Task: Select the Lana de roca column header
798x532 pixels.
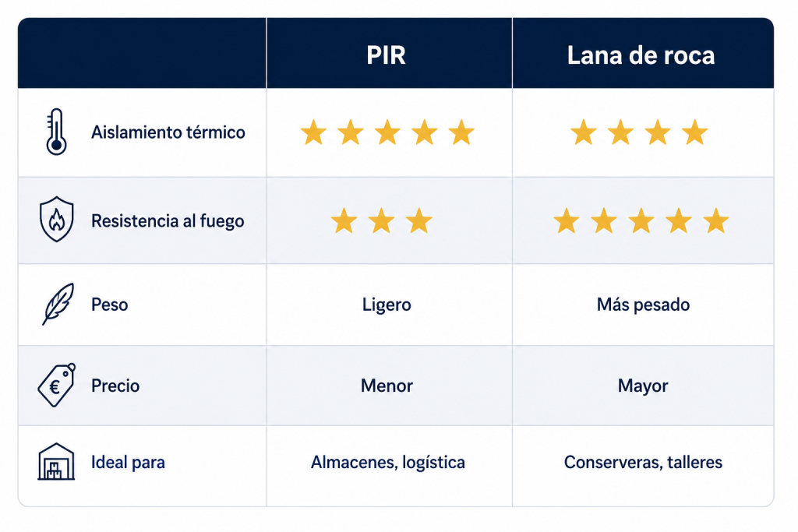Action: 641,55
